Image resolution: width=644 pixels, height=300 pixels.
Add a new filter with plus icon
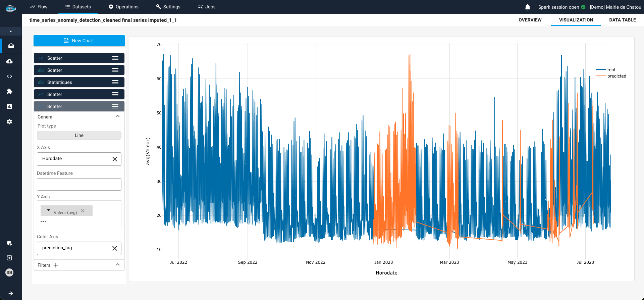[x=56, y=265]
